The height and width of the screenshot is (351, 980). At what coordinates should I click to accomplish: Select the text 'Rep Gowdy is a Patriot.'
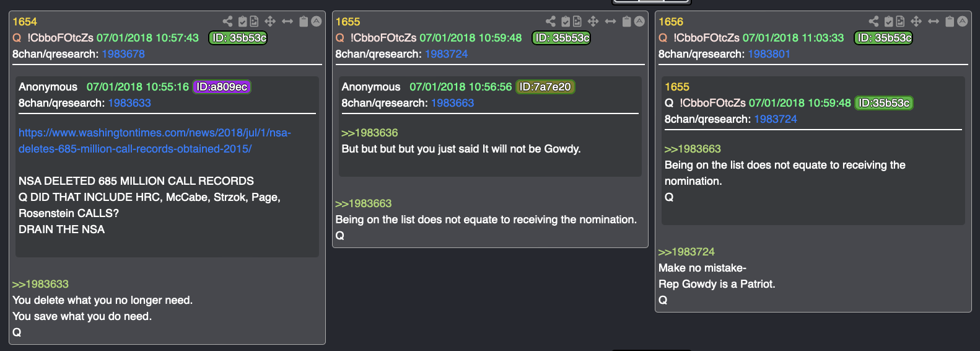coord(717,284)
